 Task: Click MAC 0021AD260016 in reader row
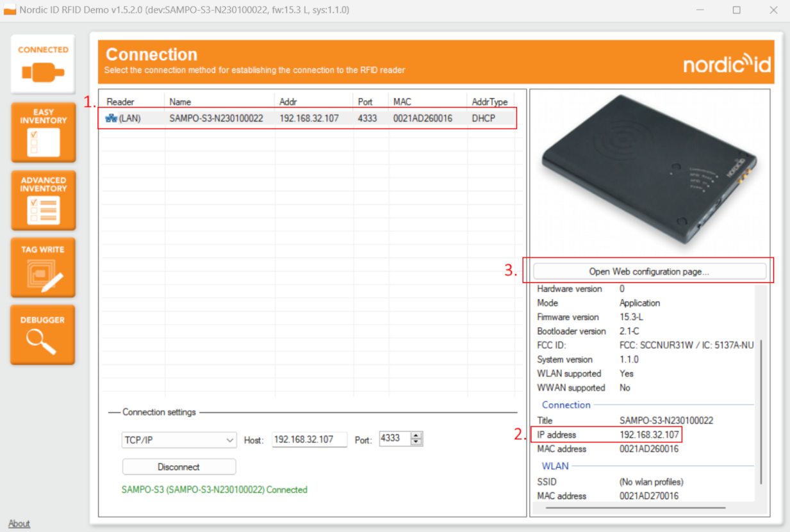click(x=423, y=118)
